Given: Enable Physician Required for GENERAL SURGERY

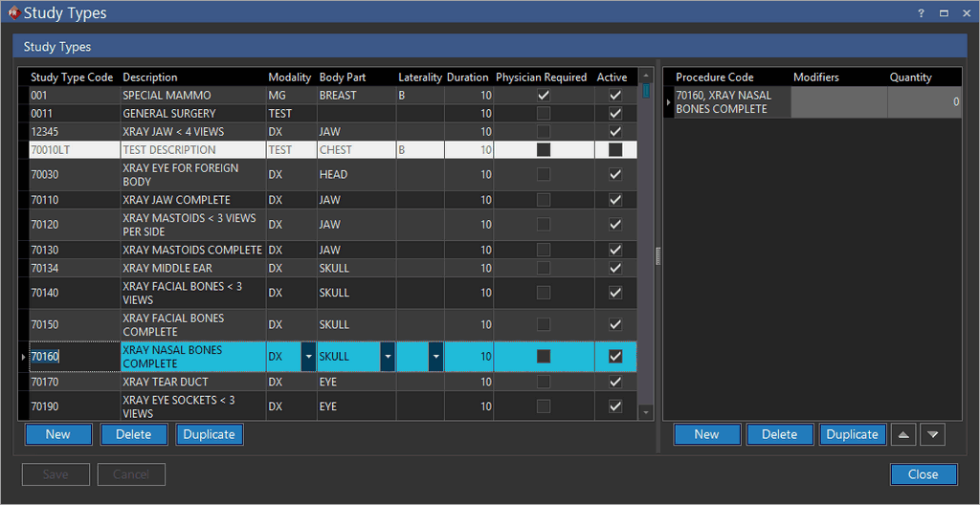Looking at the screenshot, I should (x=544, y=114).
